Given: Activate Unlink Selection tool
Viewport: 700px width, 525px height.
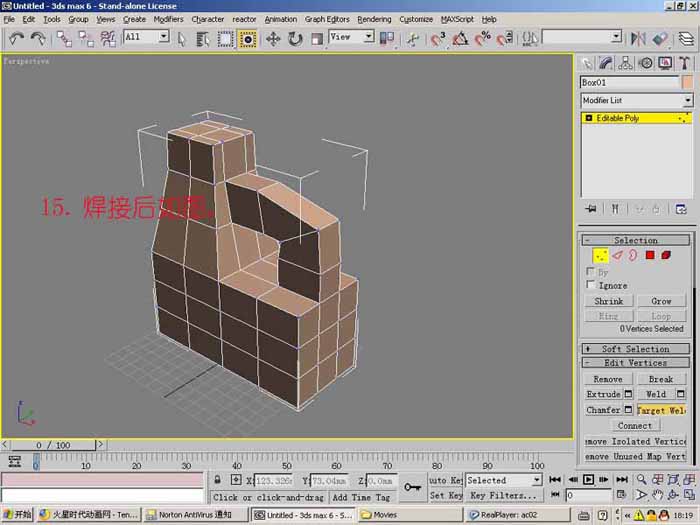Looking at the screenshot, I should click(86, 39).
